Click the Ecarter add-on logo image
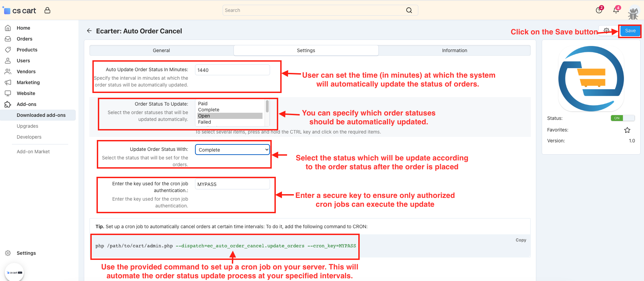The width and height of the screenshot is (644, 281). 591,79
